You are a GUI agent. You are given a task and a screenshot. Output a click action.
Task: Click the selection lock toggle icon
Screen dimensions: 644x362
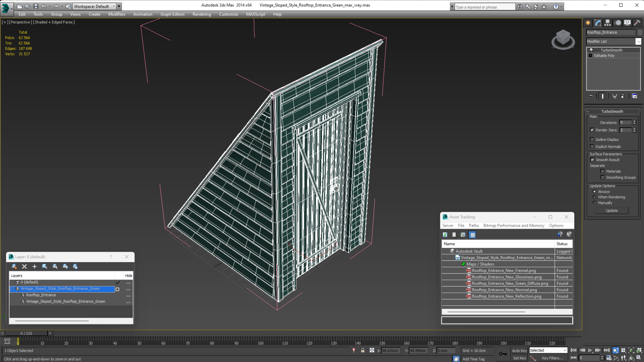click(x=363, y=350)
